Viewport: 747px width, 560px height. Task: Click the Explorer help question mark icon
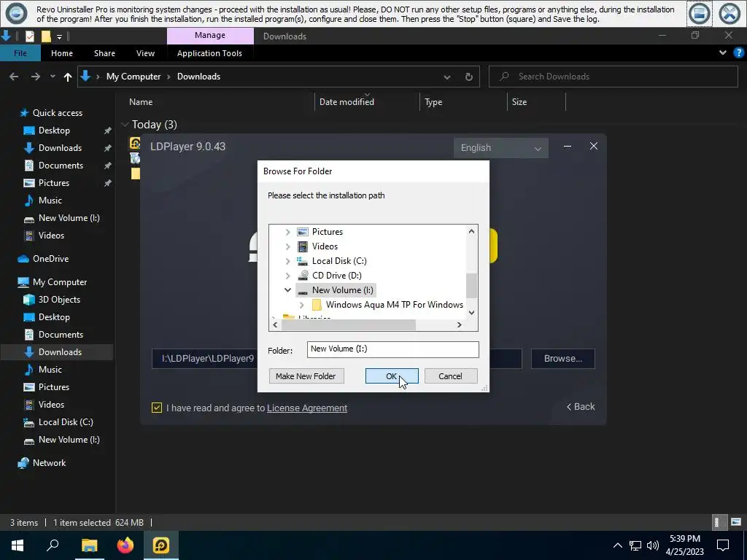pos(739,52)
